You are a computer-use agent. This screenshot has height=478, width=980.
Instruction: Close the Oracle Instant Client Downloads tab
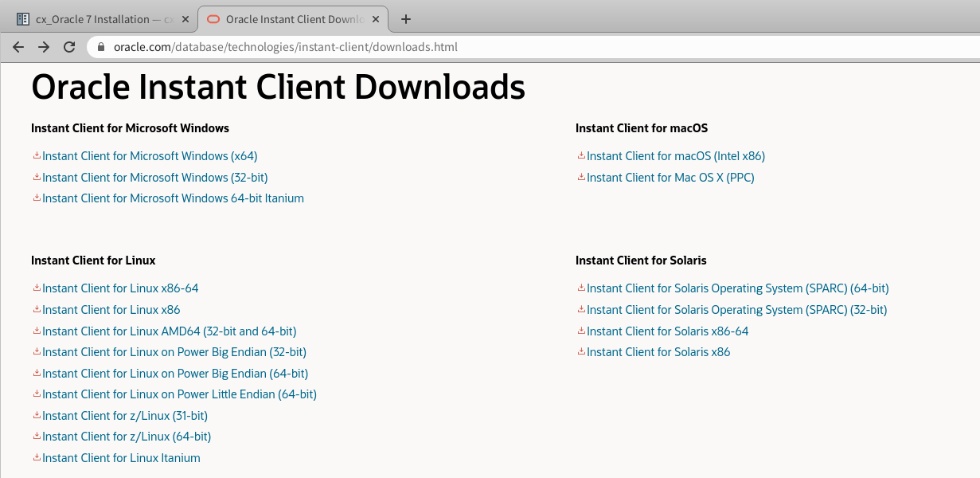pos(377,19)
